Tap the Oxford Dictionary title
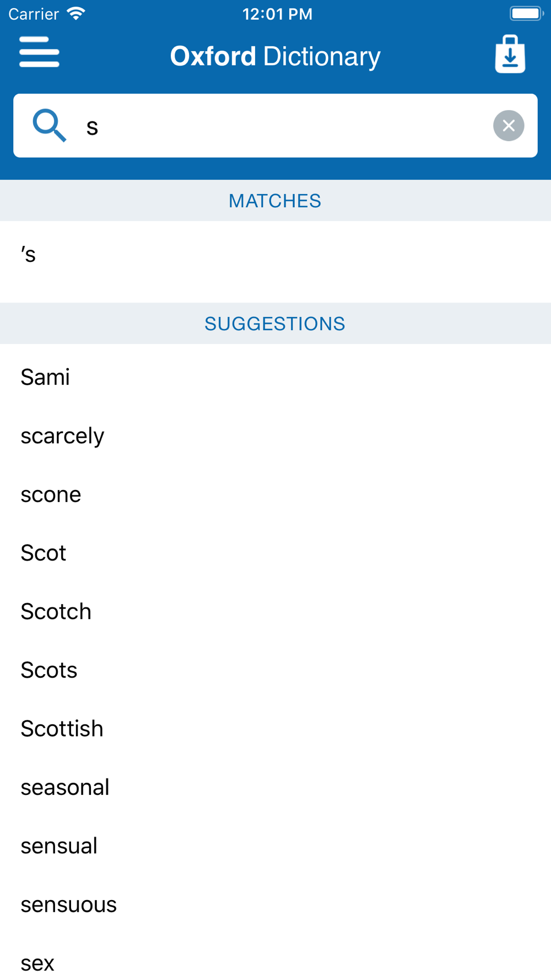 coord(275,56)
